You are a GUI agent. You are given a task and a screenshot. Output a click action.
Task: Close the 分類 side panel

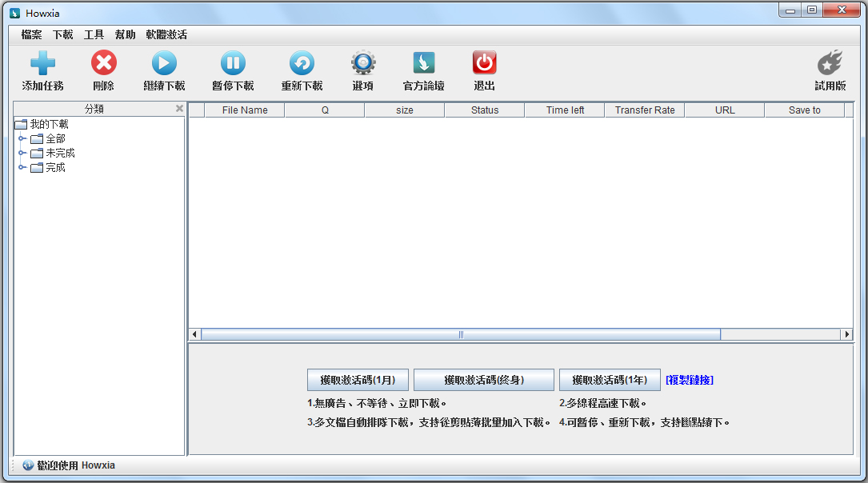click(179, 109)
